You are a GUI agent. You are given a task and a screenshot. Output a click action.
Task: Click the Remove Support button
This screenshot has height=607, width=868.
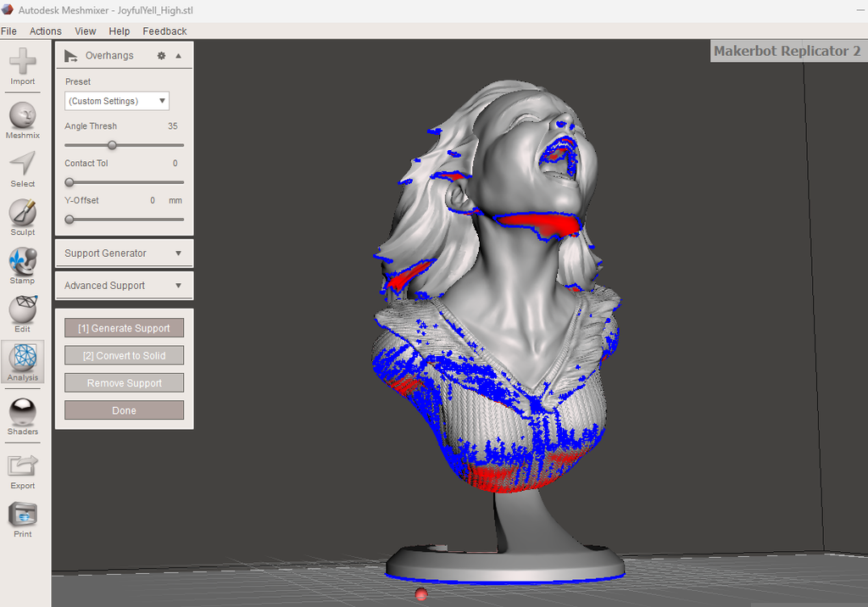[124, 382]
